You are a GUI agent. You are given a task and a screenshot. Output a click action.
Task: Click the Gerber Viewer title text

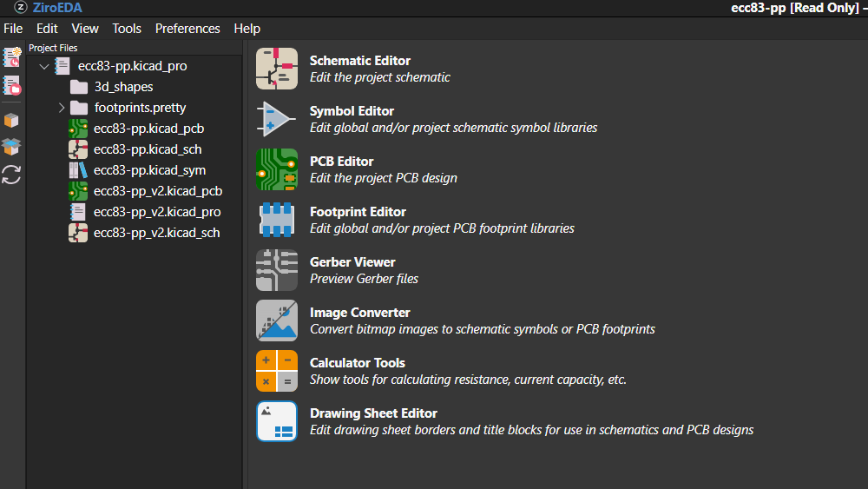coord(352,262)
